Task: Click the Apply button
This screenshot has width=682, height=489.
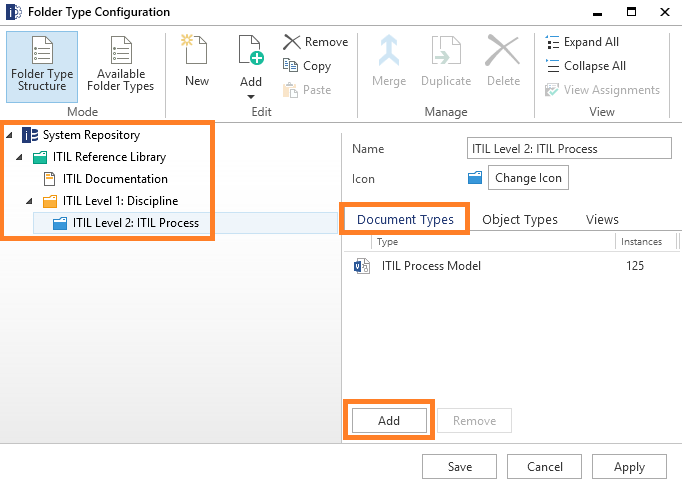Action: (x=629, y=467)
